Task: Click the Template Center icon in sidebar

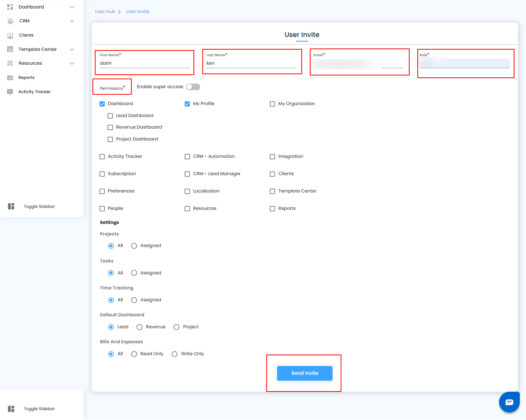Action: point(10,49)
